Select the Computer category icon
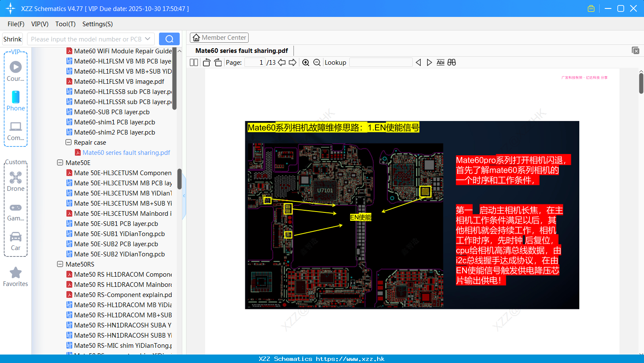Image resolution: width=644 pixels, height=363 pixels. (x=16, y=126)
